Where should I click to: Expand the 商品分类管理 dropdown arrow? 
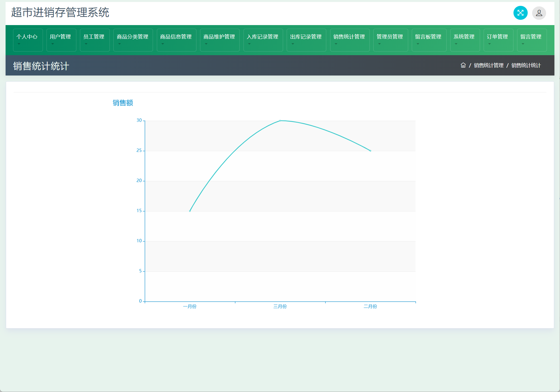119,44
